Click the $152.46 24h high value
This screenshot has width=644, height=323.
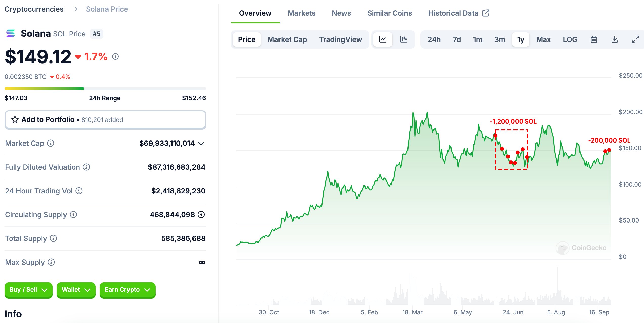click(194, 98)
